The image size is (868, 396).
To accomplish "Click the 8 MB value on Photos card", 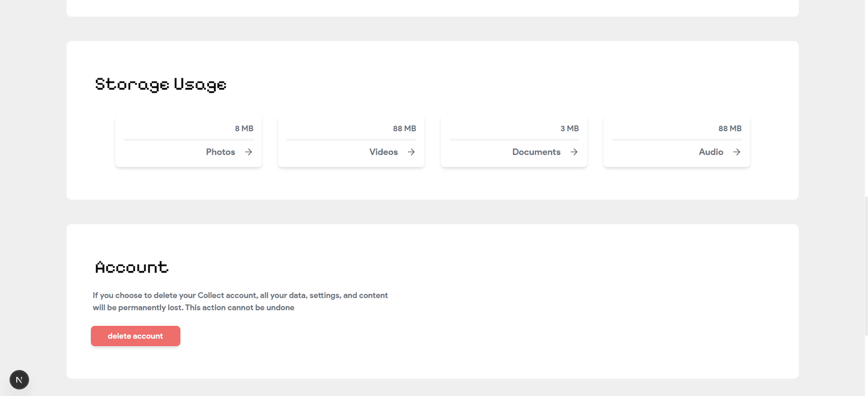I will click(x=244, y=128).
